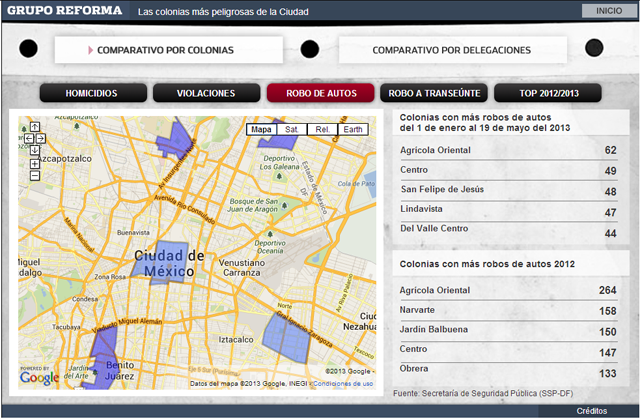The width and height of the screenshot is (640, 419).
Task: Pan the map down with the arrow
Action: coord(35,151)
